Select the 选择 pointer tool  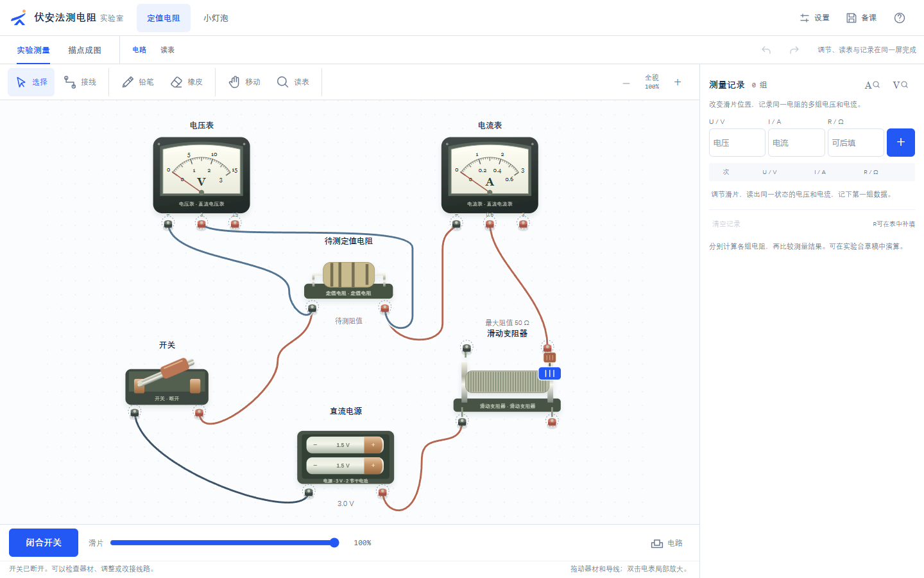pyautogui.click(x=31, y=82)
